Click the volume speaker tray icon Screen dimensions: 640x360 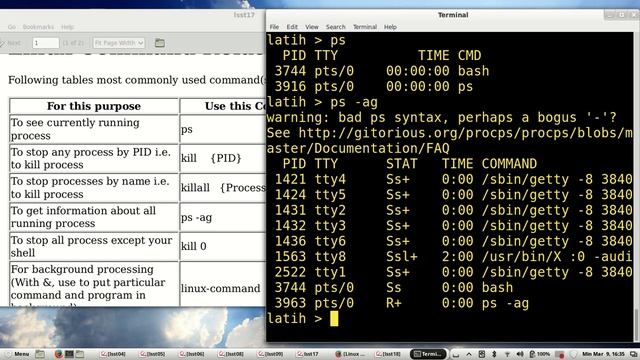click(520, 354)
